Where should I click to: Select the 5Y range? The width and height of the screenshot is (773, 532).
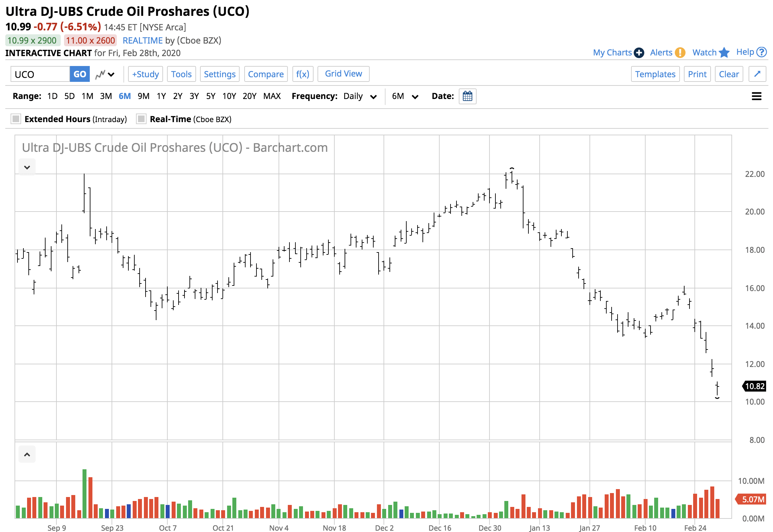click(x=211, y=96)
